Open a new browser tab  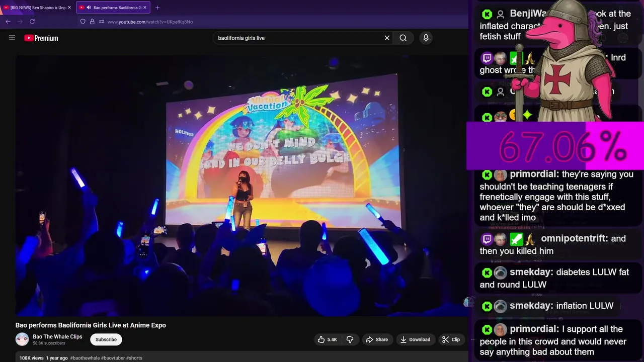point(157,8)
